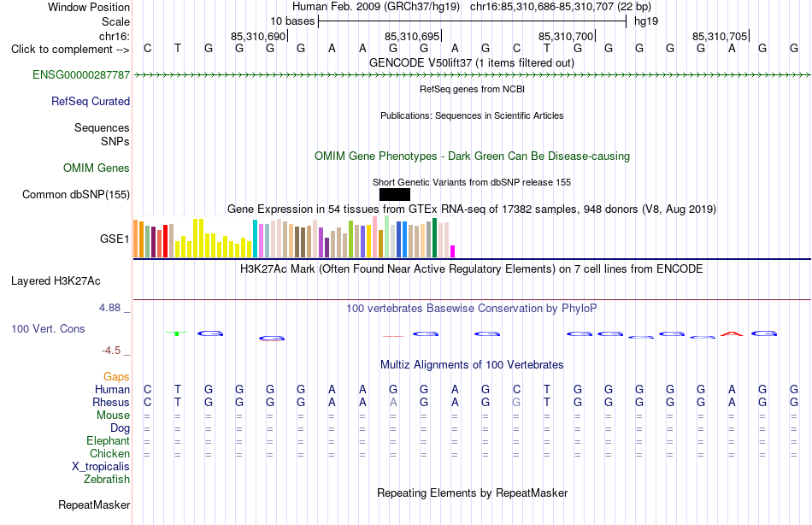Click the Common dbSNP(155) track label
This screenshot has height=525, width=812.
coord(76,194)
